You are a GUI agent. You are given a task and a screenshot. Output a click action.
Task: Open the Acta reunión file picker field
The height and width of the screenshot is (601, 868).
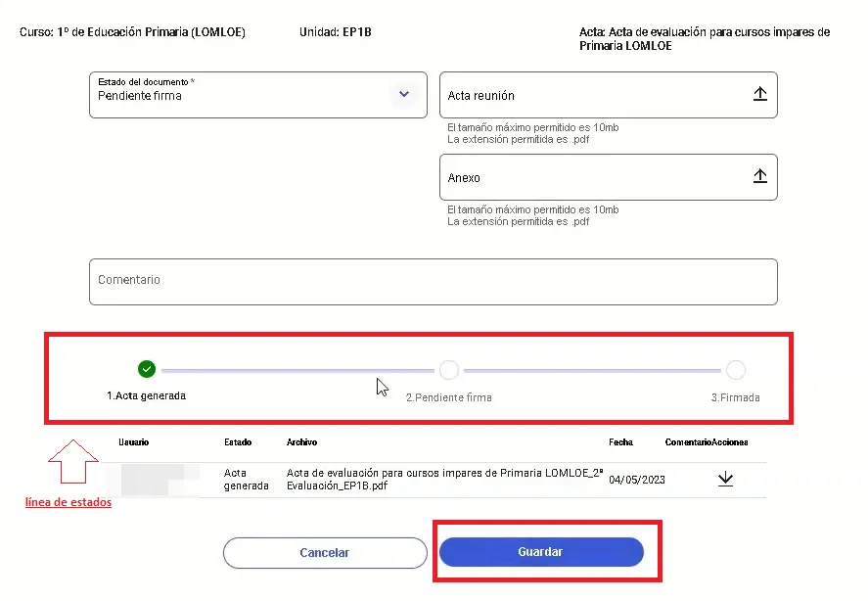click(x=607, y=94)
